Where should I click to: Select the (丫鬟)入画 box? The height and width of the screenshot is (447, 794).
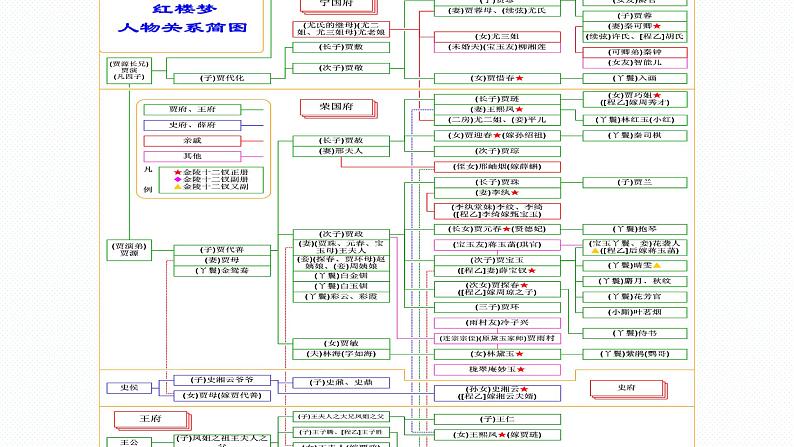(x=635, y=78)
